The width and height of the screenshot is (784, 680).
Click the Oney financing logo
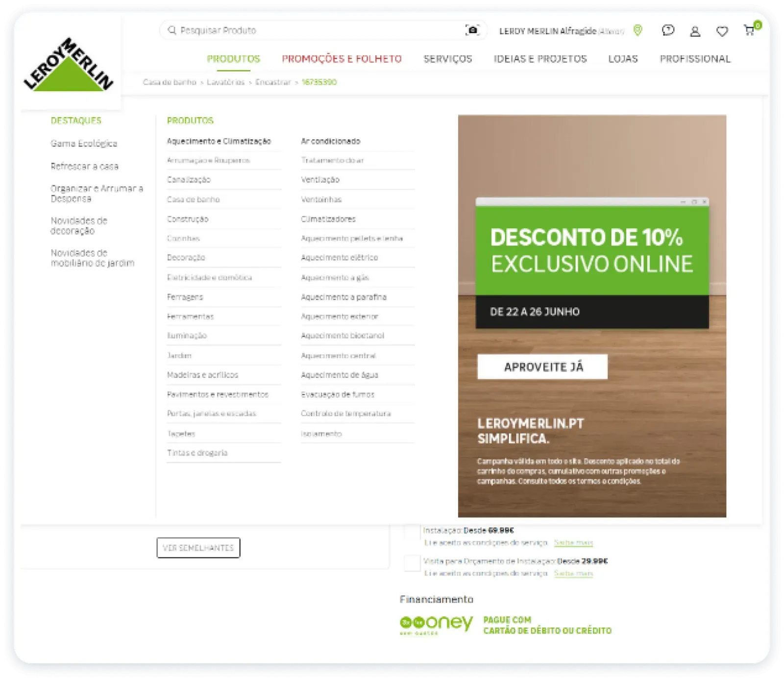pyautogui.click(x=436, y=625)
